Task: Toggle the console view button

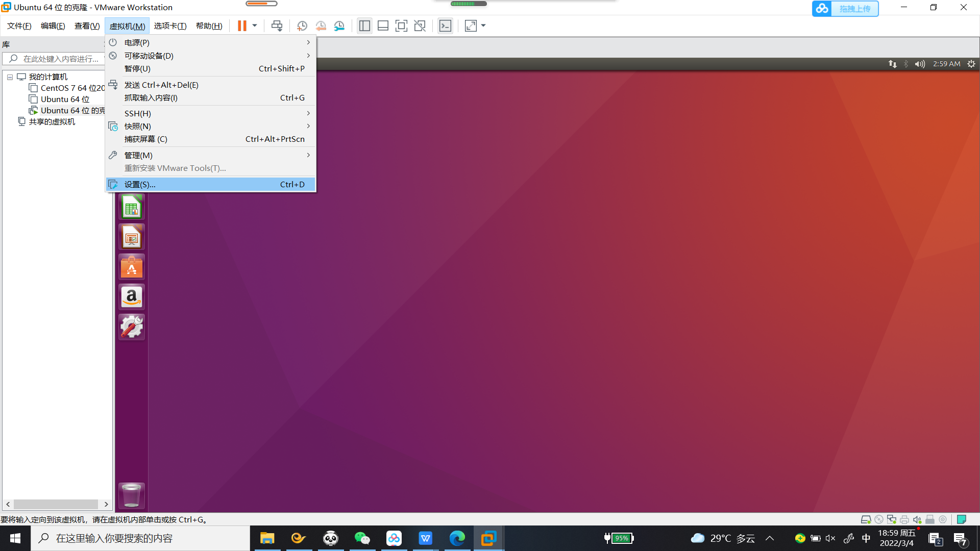Action: click(445, 26)
